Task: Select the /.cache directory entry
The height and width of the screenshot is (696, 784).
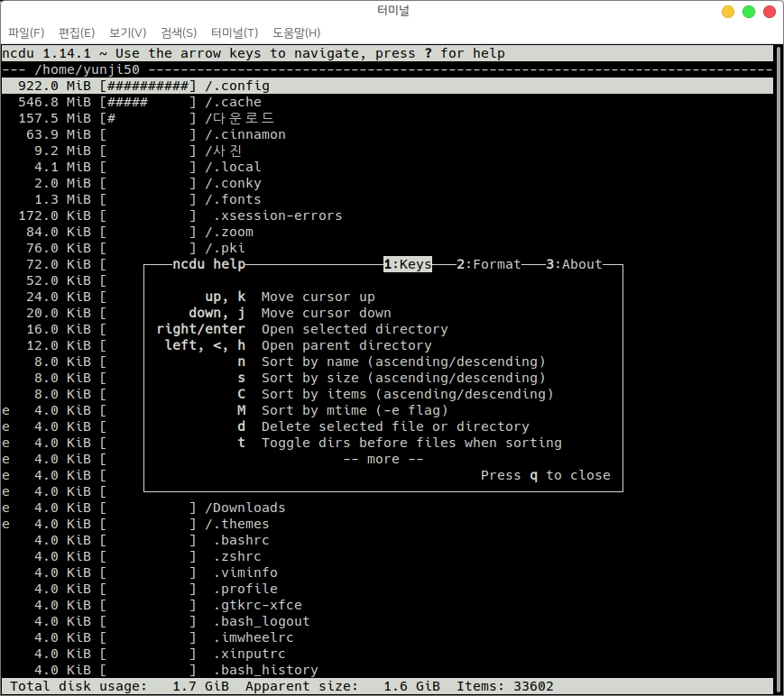Action: [233, 102]
